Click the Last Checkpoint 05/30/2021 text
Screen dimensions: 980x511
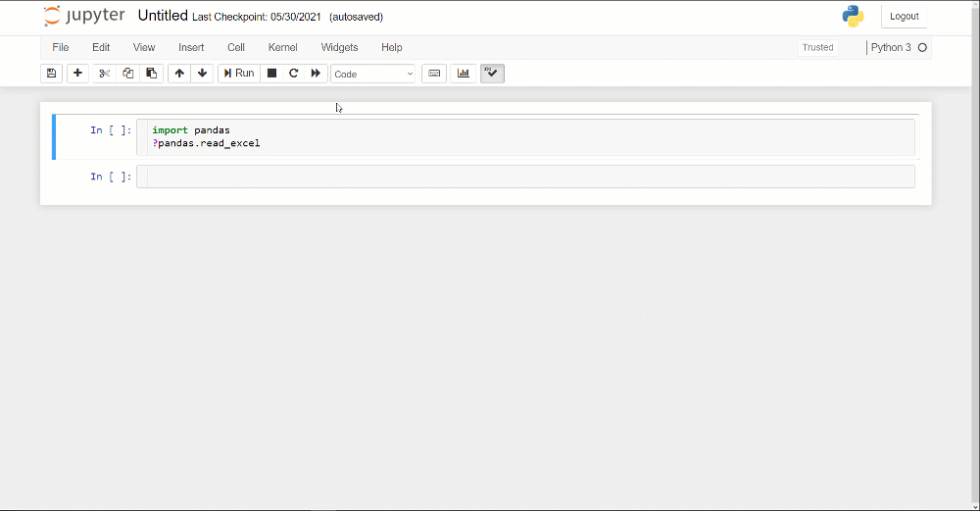point(256,17)
